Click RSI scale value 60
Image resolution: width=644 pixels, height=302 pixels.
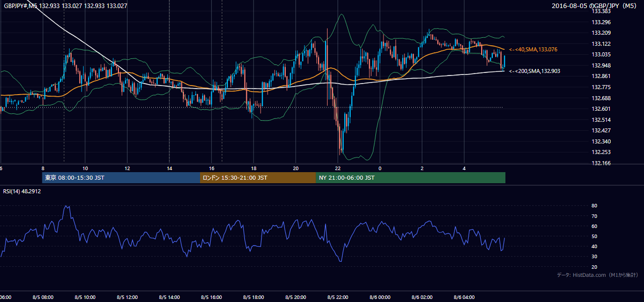pos(594,226)
